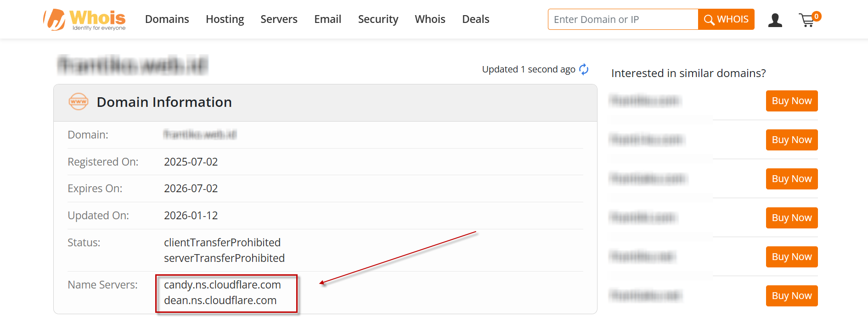This screenshot has width=868, height=322.
Task: Click the www globe Domain Information icon
Action: click(79, 101)
